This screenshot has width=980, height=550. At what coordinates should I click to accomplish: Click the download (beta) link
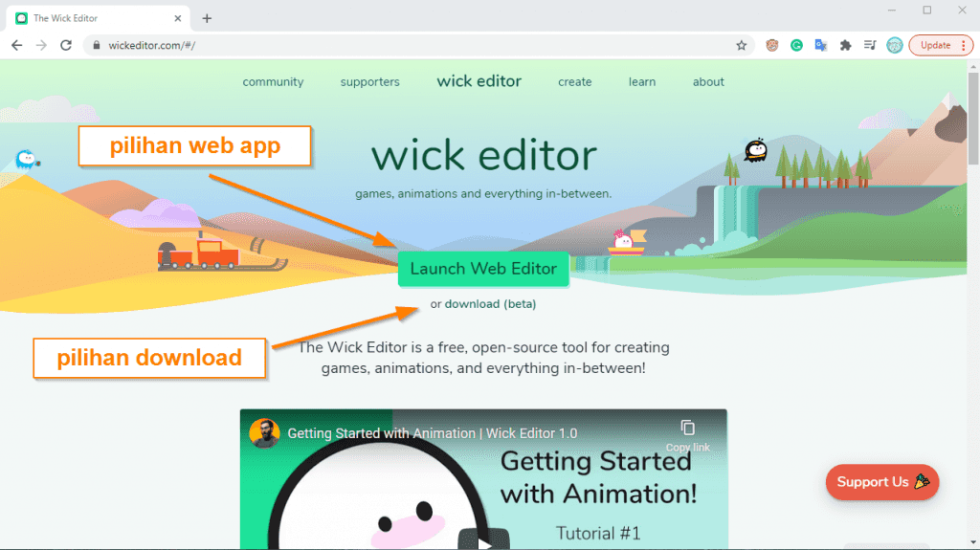(x=490, y=304)
